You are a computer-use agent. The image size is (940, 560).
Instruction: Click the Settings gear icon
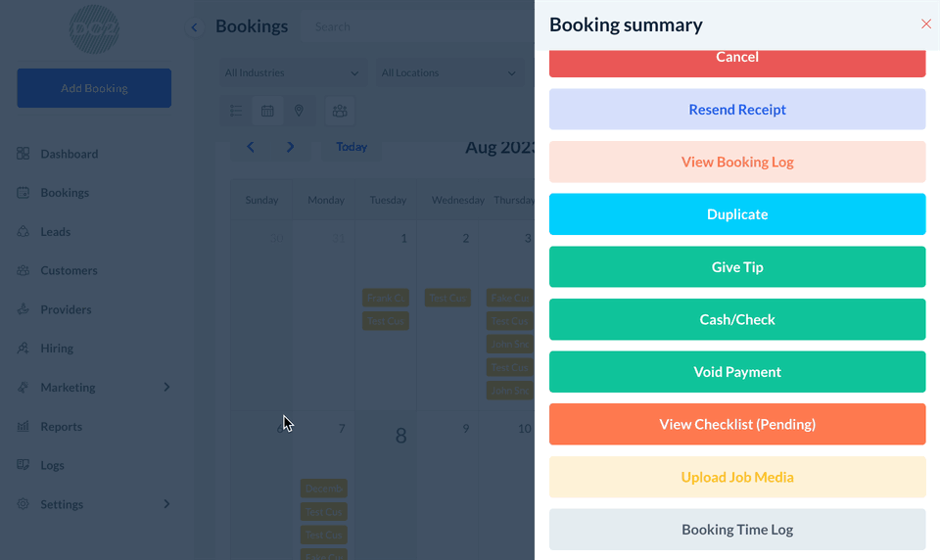coord(23,503)
